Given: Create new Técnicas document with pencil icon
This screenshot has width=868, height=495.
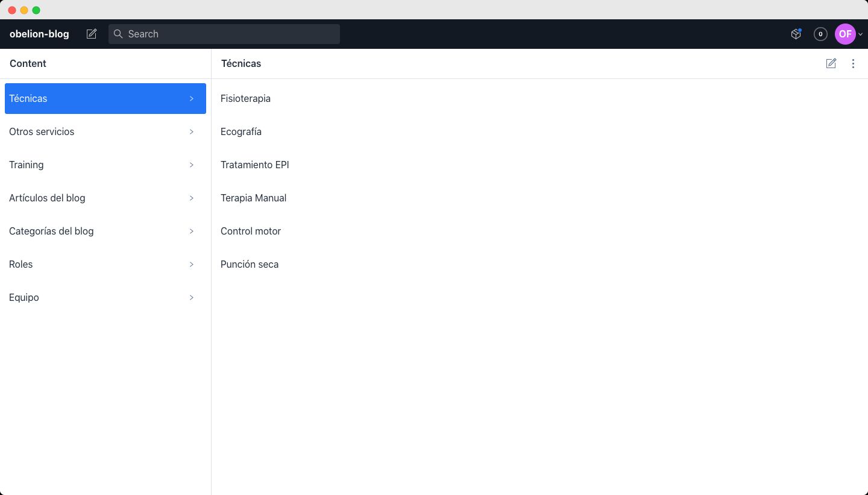Looking at the screenshot, I should tap(831, 63).
